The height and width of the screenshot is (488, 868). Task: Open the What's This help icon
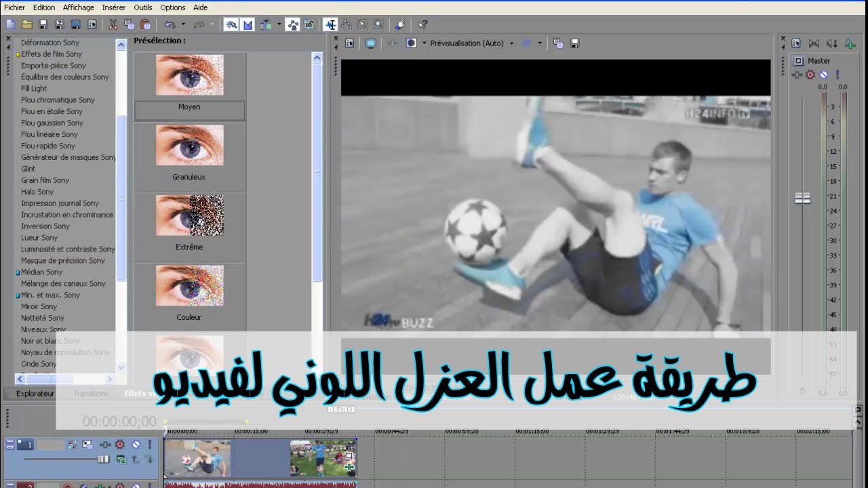click(x=422, y=24)
